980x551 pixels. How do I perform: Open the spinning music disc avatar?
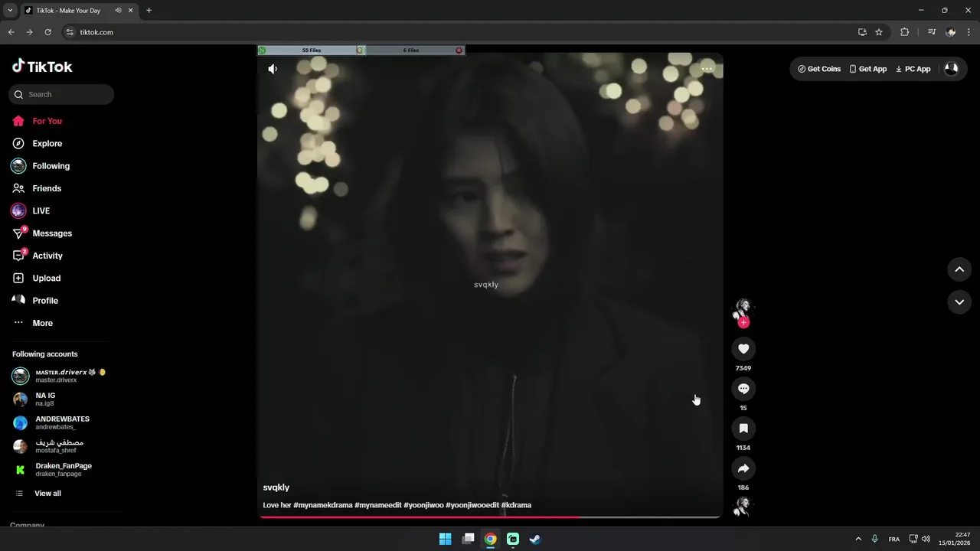click(743, 507)
